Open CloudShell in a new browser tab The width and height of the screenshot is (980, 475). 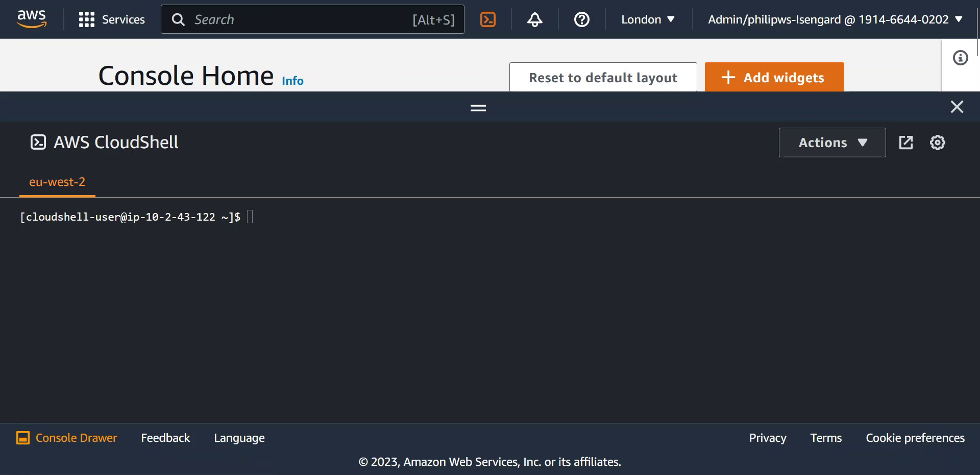906,142
